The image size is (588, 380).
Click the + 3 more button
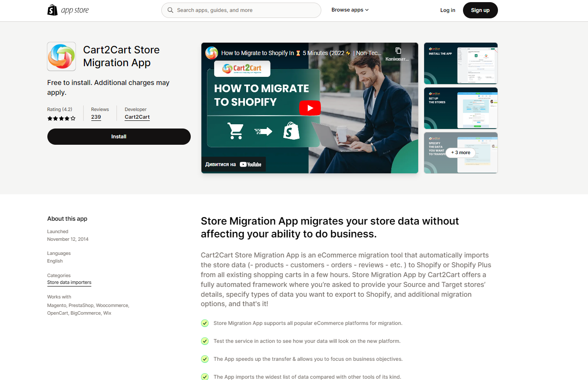pyautogui.click(x=460, y=152)
